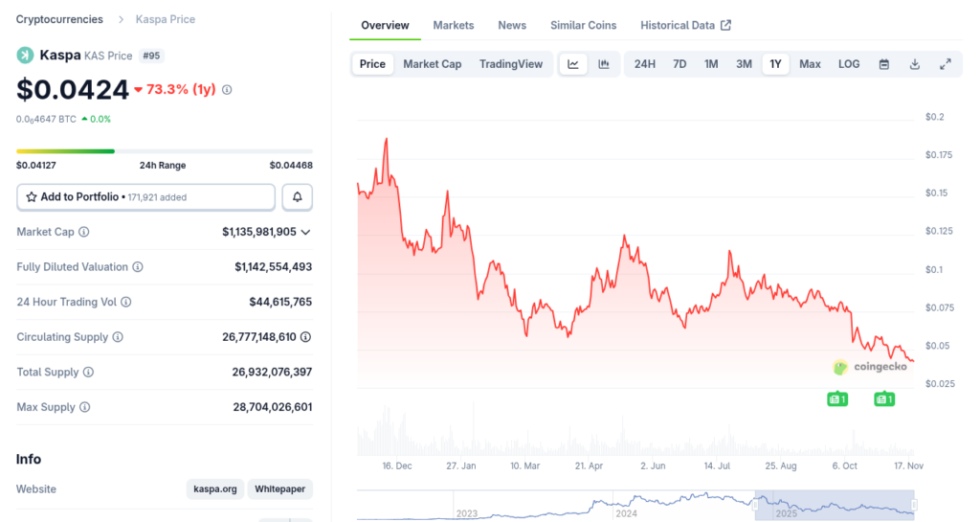Select the 24H time range
Viewport: 980px width, 522px height.
645,64
